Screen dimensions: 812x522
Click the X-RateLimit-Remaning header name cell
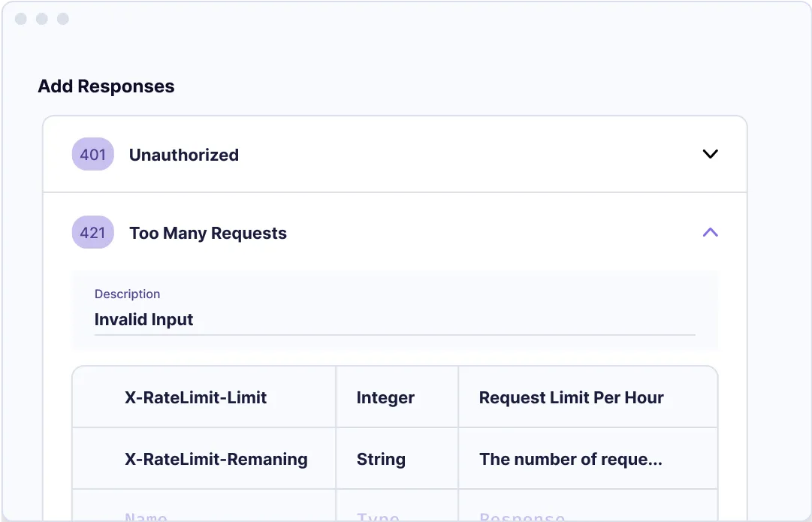216,459
